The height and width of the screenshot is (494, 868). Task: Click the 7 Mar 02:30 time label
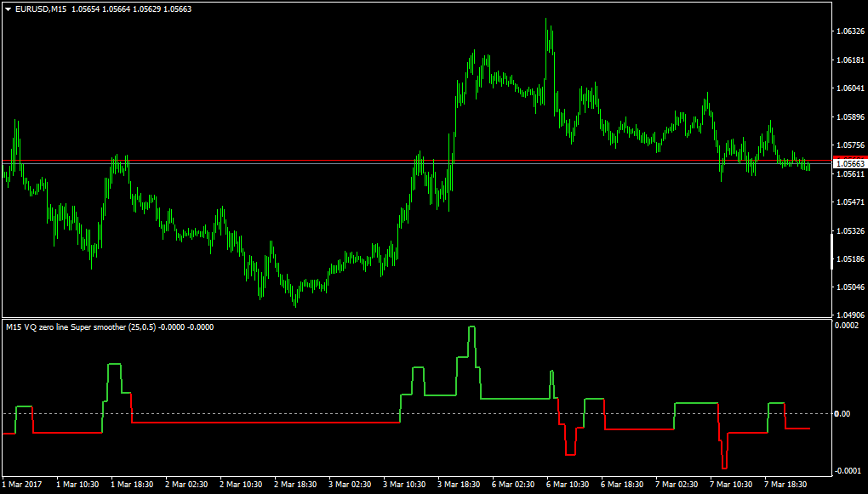pyautogui.click(x=677, y=485)
